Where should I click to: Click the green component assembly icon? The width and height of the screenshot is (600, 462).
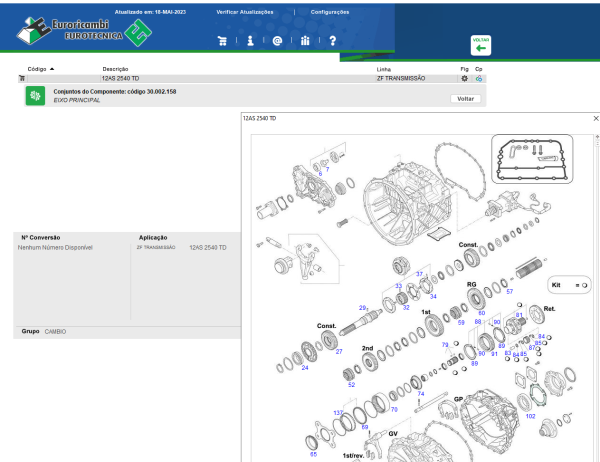coord(35,96)
